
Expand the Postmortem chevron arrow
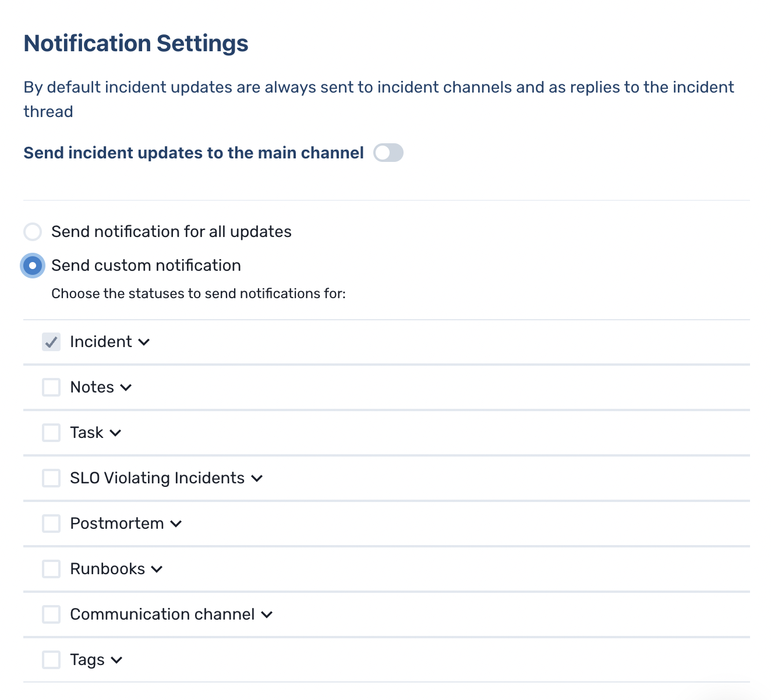tap(176, 524)
